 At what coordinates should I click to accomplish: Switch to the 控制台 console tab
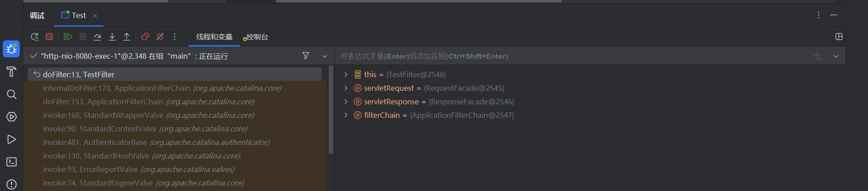(x=257, y=37)
